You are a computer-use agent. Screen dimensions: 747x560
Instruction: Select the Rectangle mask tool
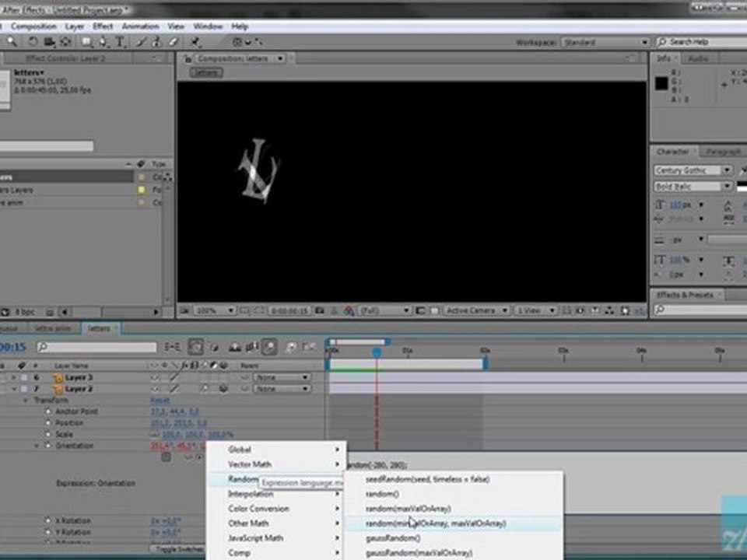tap(86, 42)
